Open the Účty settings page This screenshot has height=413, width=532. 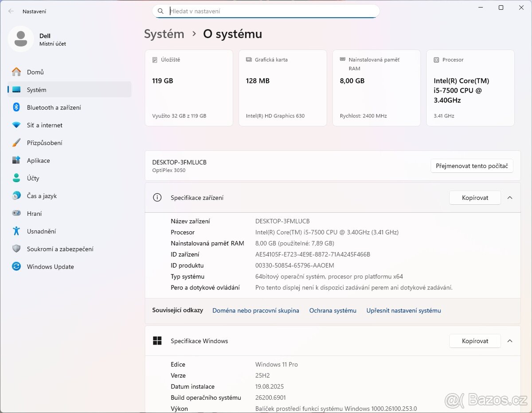coord(33,178)
